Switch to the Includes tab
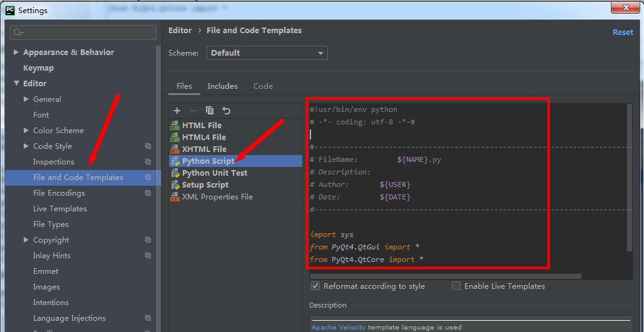Screen dimensions: 644x332 222,86
